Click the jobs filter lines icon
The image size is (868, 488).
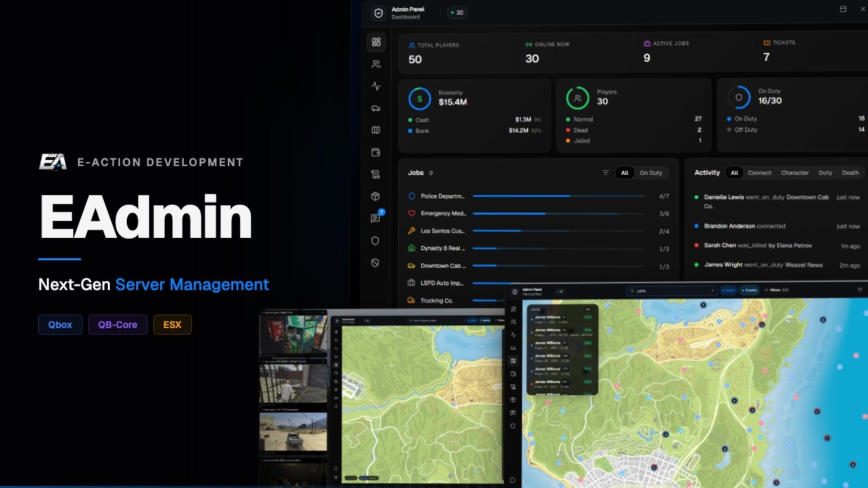[x=606, y=173]
